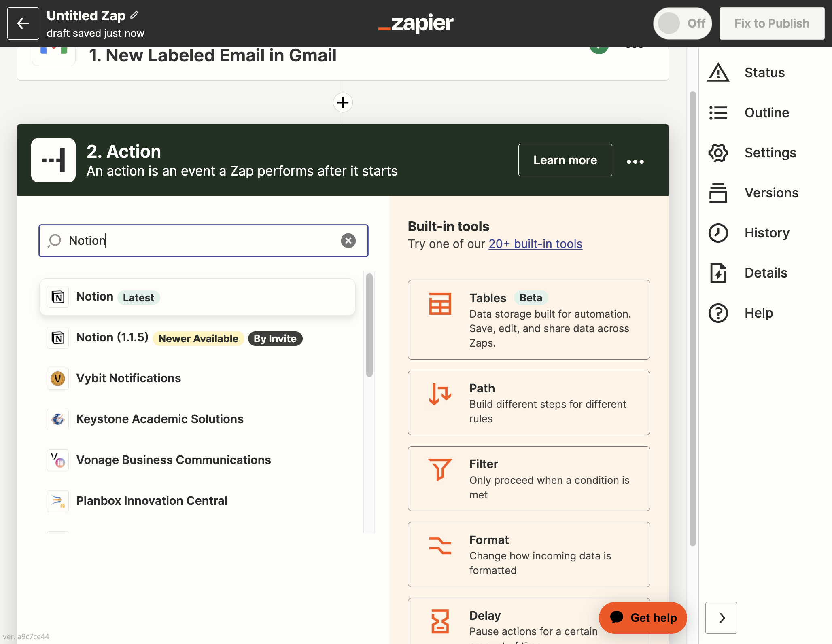The height and width of the screenshot is (644, 832).
Task: Select the Filter built-in tool
Action: 529,479
